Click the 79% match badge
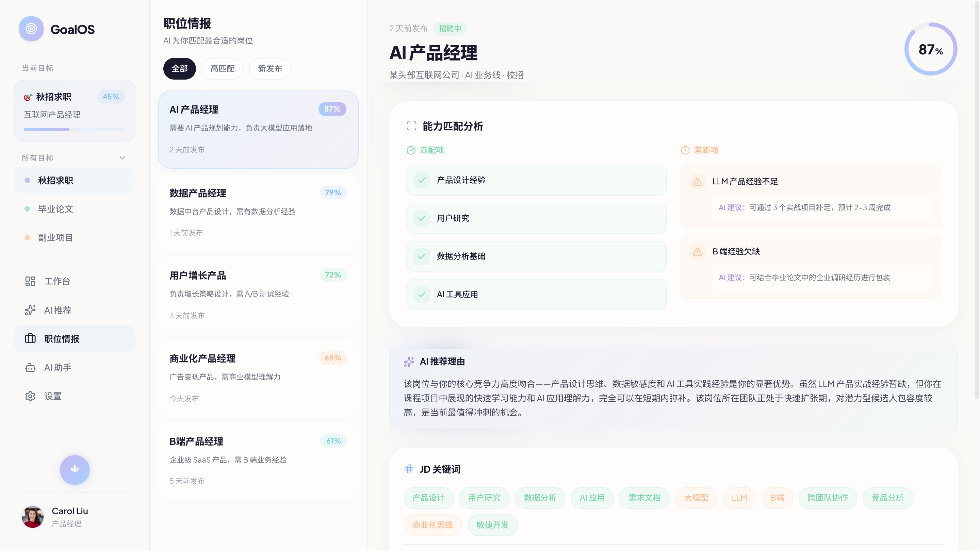 pos(333,193)
